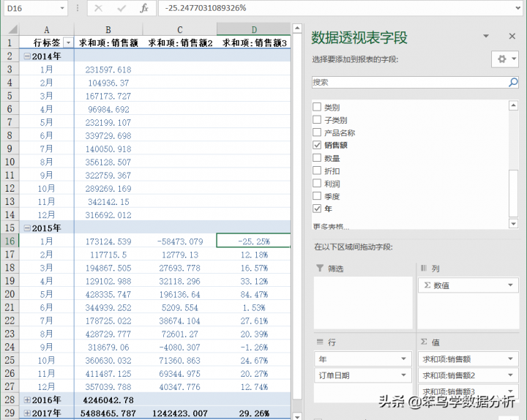Open the 行标签 filter dropdown

(68, 42)
